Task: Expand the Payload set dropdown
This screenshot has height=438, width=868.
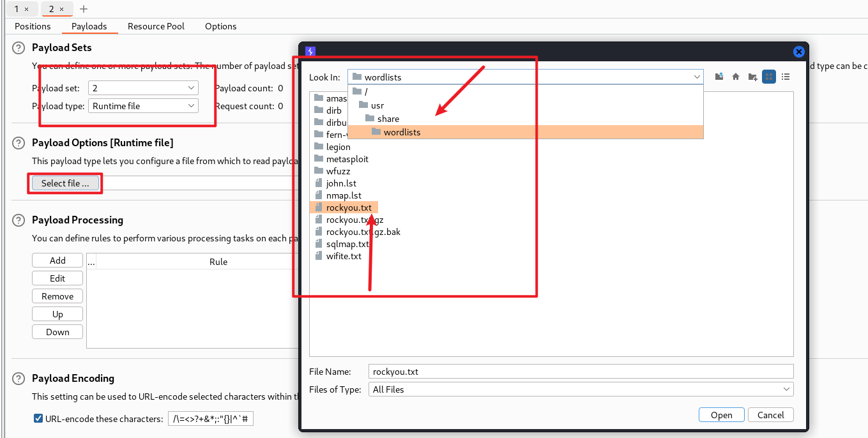Action: tap(143, 88)
